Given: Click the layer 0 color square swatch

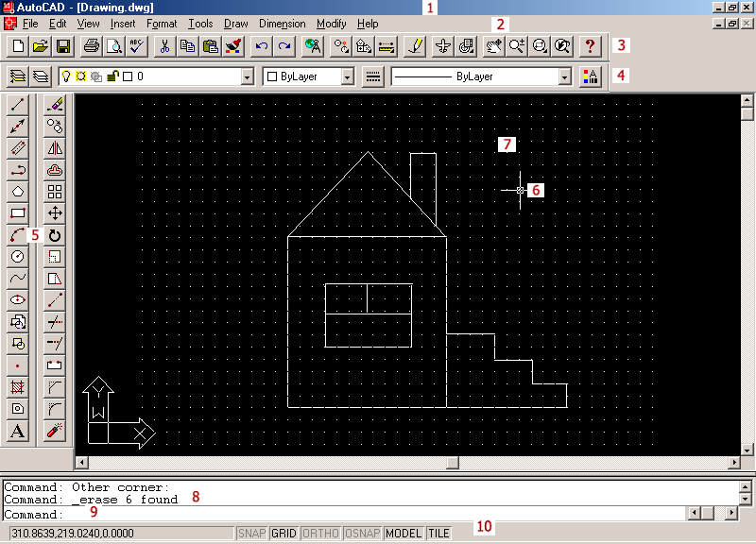Looking at the screenshot, I should click(128, 76).
